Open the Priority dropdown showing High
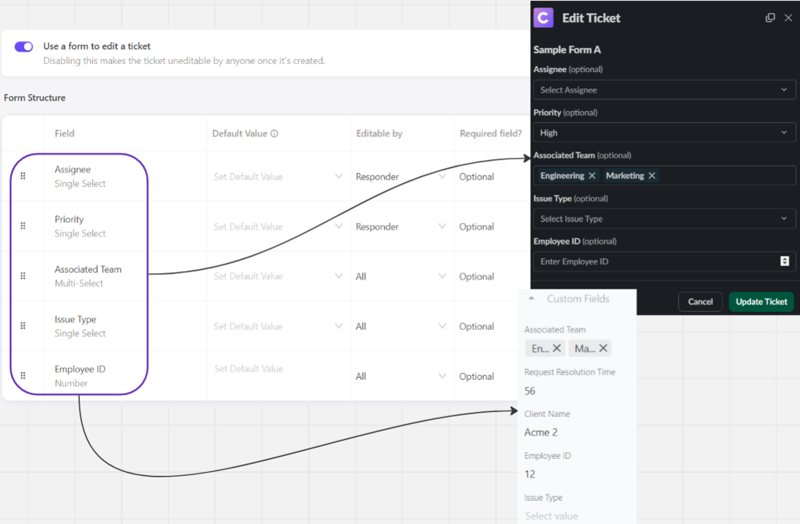 (x=664, y=132)
